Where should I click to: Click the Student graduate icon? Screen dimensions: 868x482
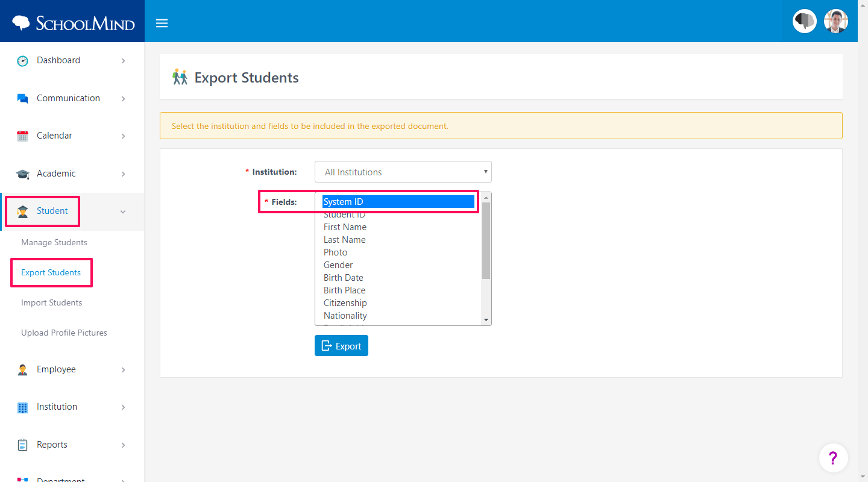tap(22, 211)
